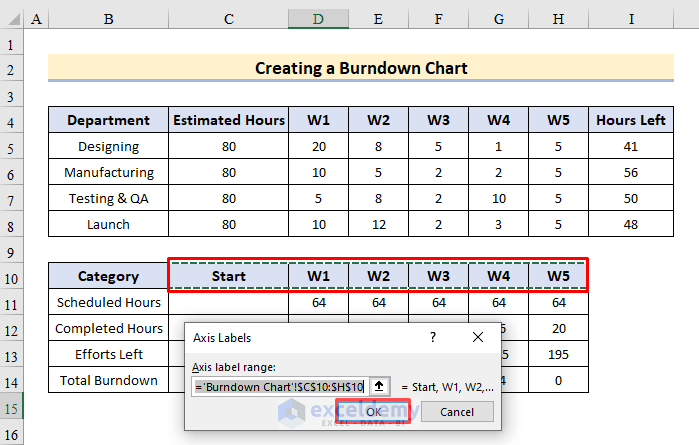The width and height of the screenshot is (699, 445).
Task: Select the Start cell in row 10
Action: 229,276
